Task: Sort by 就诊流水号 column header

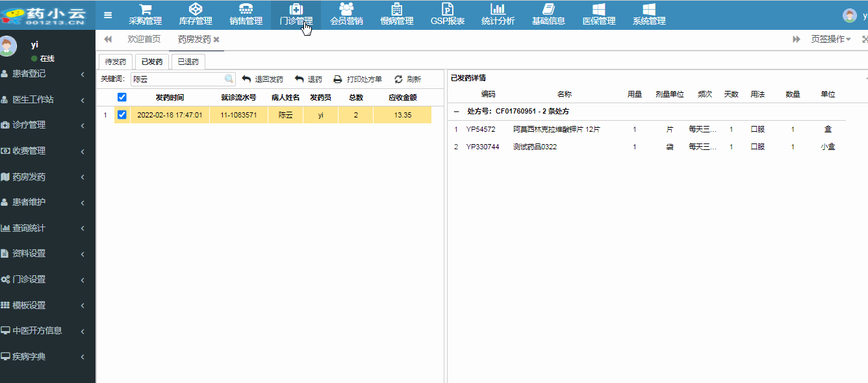Action: [238, 97]
